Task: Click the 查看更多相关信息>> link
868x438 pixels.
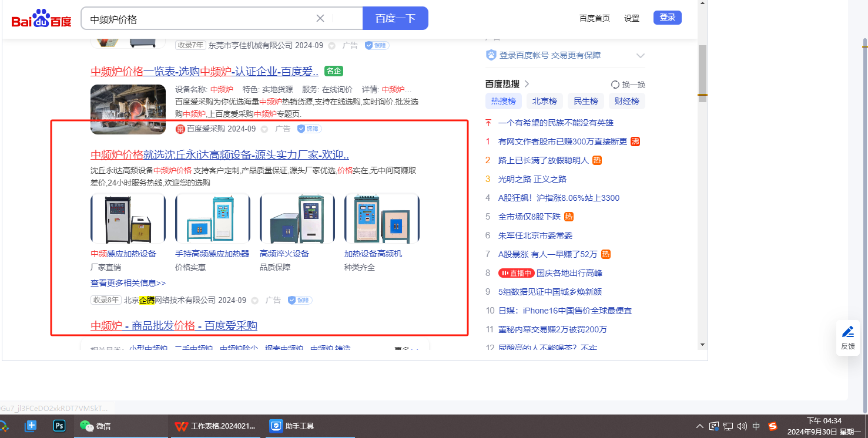Action: [x=128, y=283]
